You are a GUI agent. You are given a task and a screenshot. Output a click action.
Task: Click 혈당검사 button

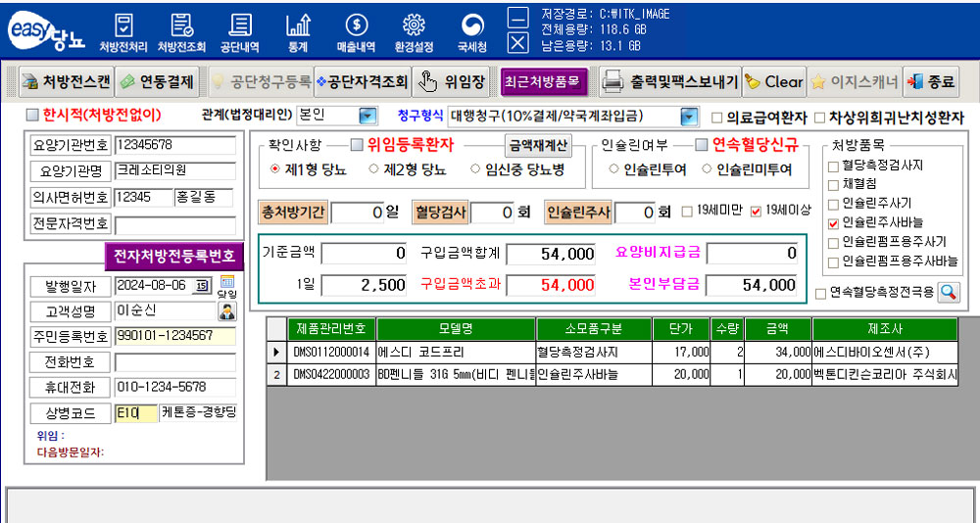(x=440, y=213)
